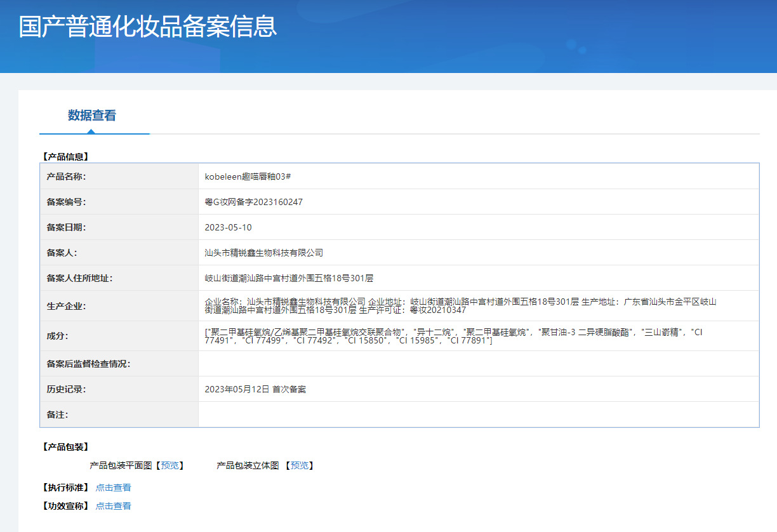Select registrant 汕头市精锐鑫生物科技有限公司

(264, 253)
